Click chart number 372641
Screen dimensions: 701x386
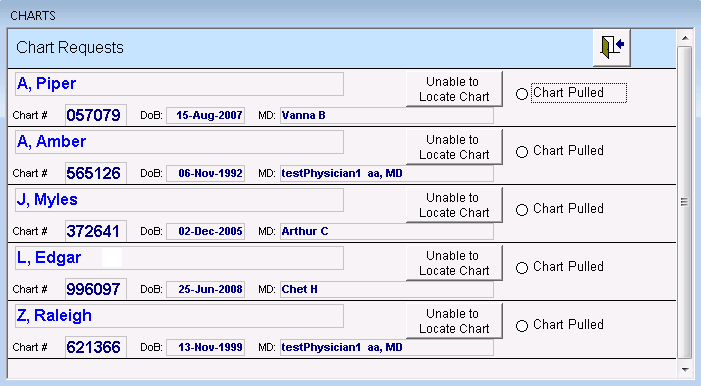(x=96, y=231)
